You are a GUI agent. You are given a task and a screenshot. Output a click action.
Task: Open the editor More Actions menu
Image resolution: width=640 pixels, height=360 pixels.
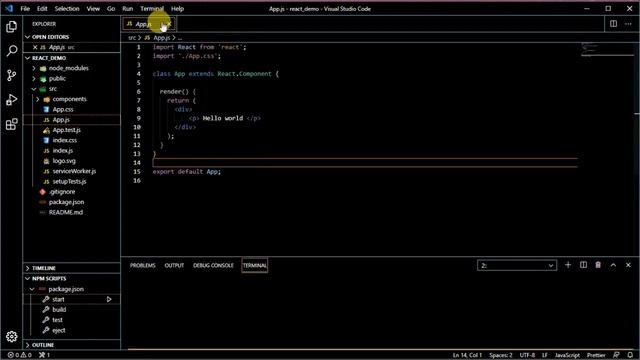pyautogui.click(x=628, y=24)
